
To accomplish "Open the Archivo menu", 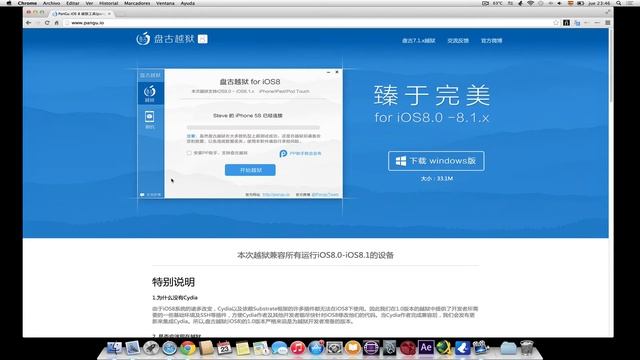I will (x=51, y=3).
